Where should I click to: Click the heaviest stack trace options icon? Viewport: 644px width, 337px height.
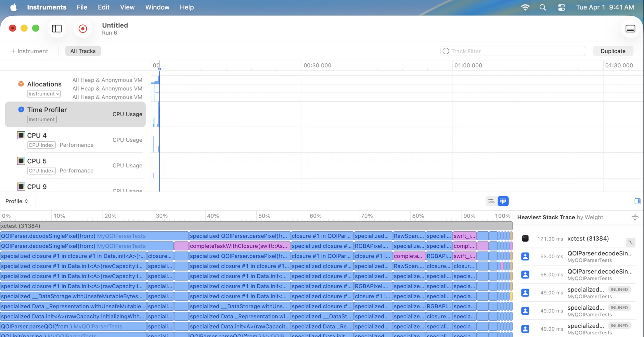coord(635,217)
